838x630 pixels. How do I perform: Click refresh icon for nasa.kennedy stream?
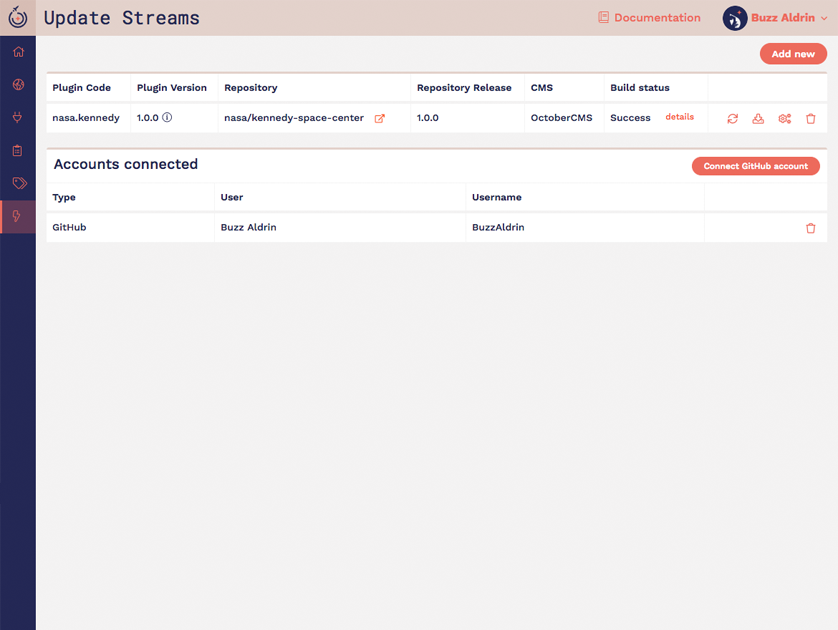pos(732,119)
